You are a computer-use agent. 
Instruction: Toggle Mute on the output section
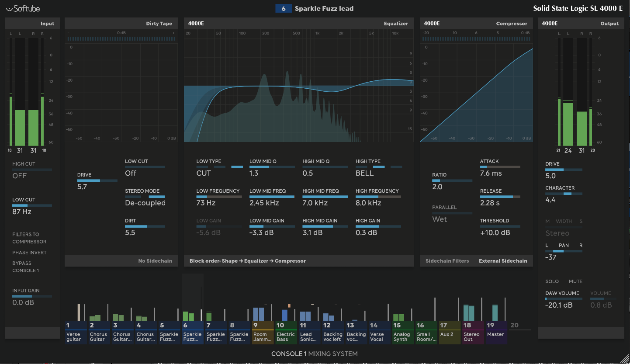575,281
